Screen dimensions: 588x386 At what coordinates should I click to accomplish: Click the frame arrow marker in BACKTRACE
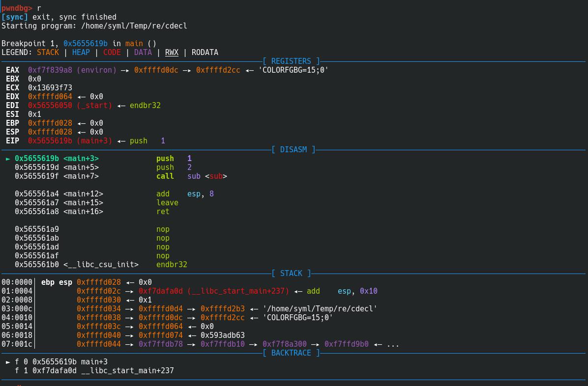tap(8, 362)
